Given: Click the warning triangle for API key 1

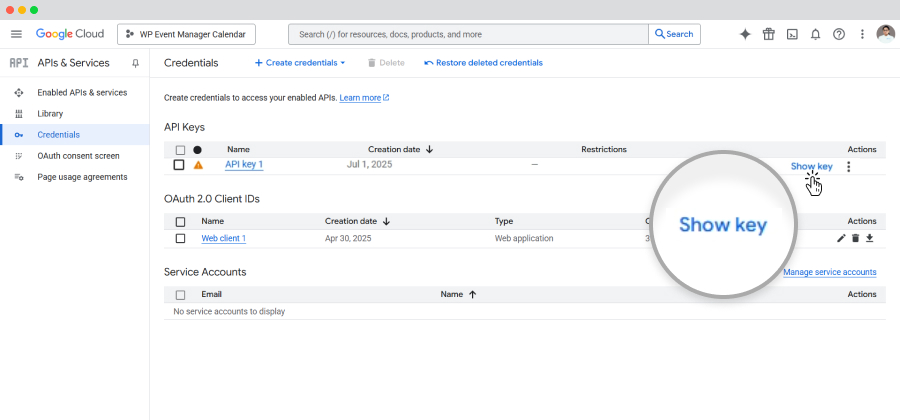Looking at the screenshot, I should pyautogui.click(x=198, y=165).
